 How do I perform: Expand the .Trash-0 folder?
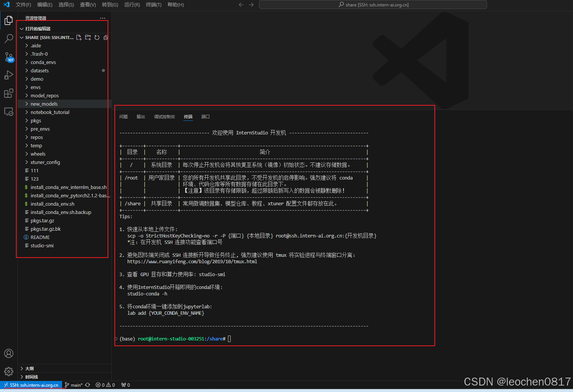pyautogui.click(x=64, y=54)
